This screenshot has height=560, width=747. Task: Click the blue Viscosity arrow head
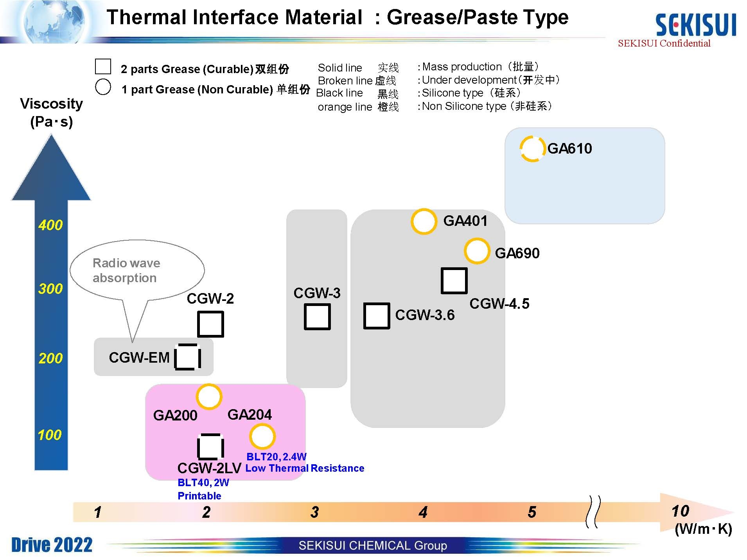51,167
